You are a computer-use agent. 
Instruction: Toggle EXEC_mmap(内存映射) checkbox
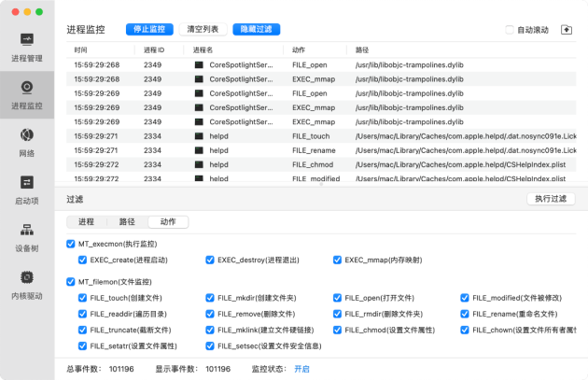click(337, 260)
